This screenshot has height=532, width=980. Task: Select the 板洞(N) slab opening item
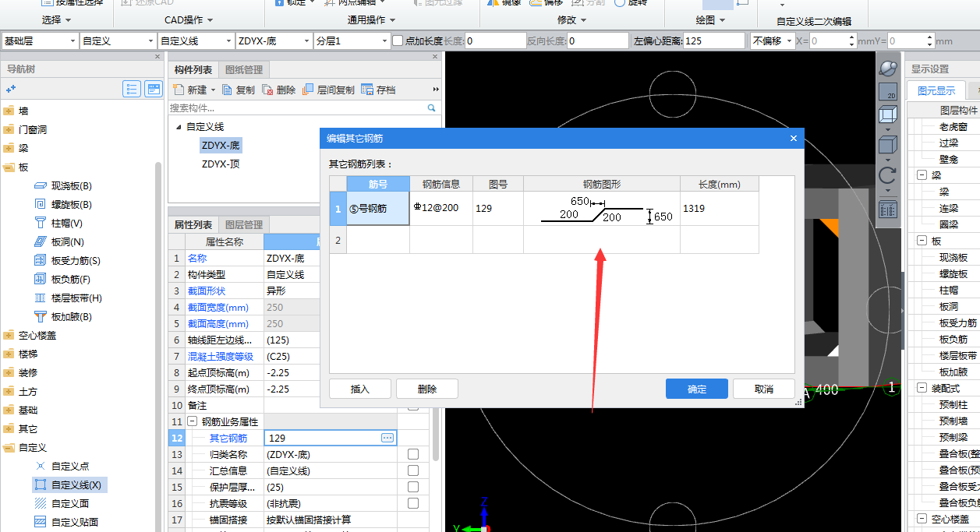tap(58, 242)
